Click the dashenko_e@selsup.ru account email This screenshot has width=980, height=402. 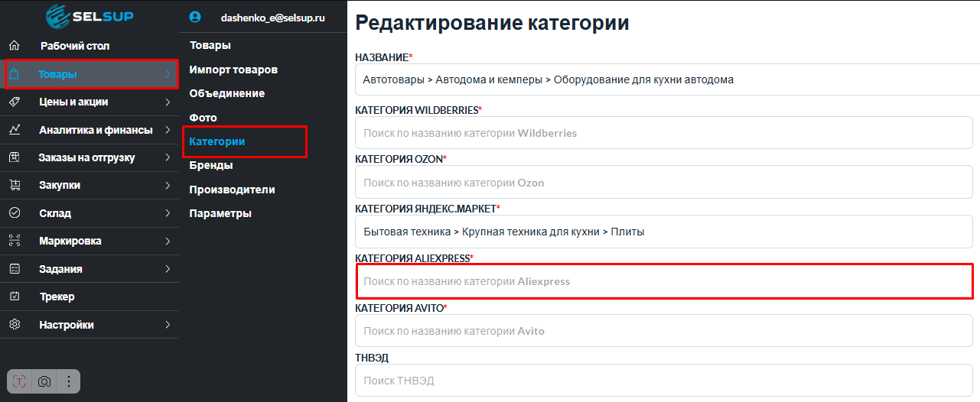pyautogui.click(x=273, y=17)
